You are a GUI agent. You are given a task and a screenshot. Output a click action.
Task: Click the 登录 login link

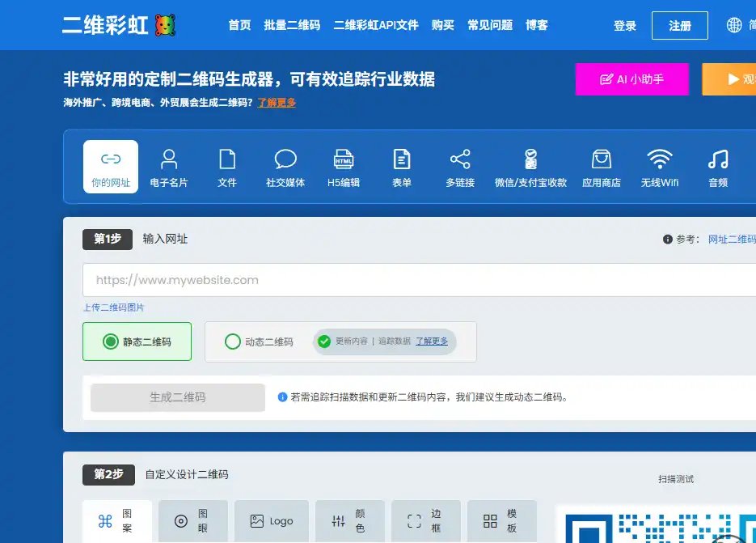[x=625, y=26]
